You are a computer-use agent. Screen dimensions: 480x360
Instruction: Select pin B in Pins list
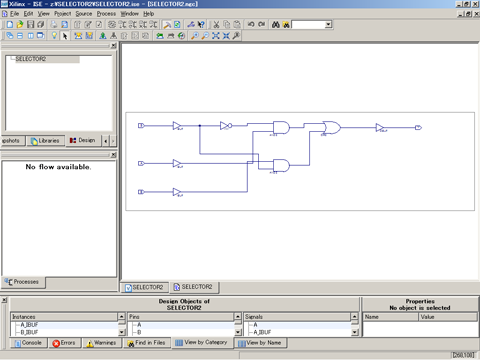coord(139,332)
